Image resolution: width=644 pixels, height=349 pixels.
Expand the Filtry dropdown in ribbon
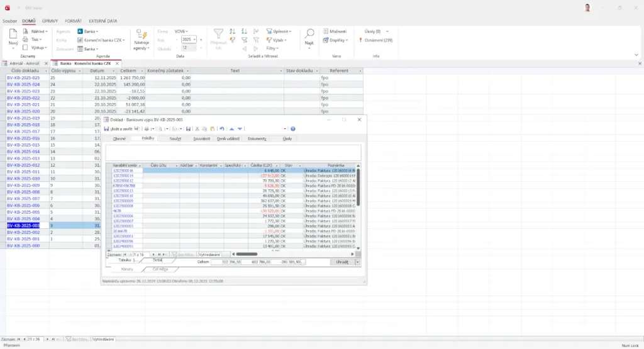pos(272,48)
